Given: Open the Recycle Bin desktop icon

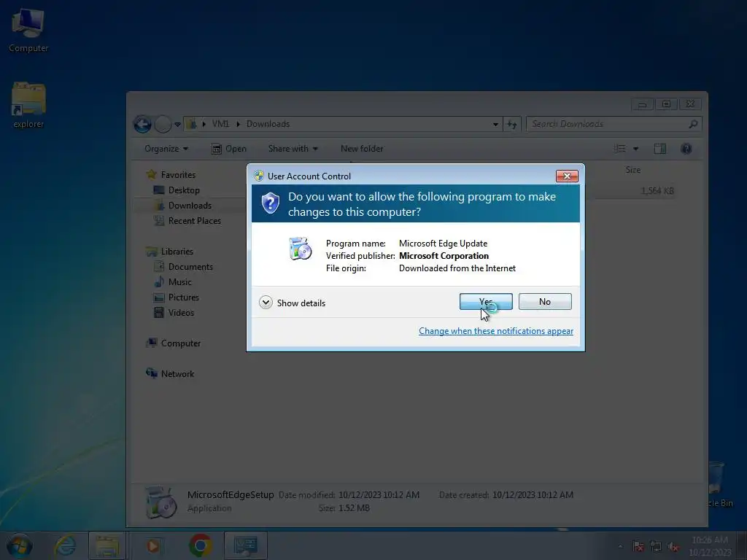Looking at the screenshot, I should [719, 483].
